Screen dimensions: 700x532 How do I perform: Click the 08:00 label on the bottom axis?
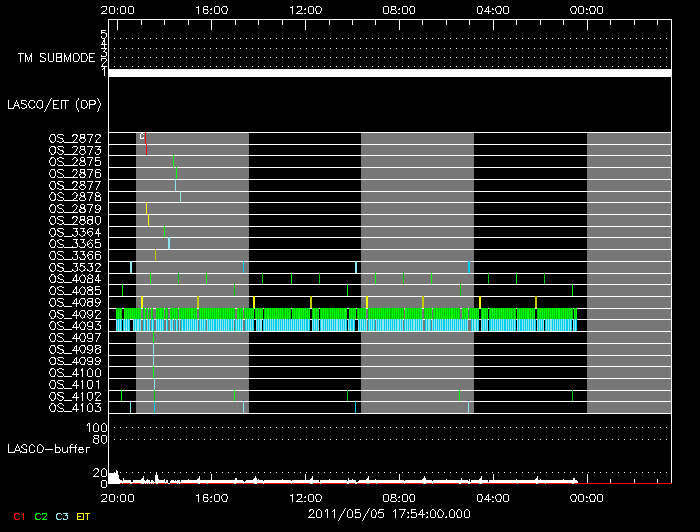399,498
